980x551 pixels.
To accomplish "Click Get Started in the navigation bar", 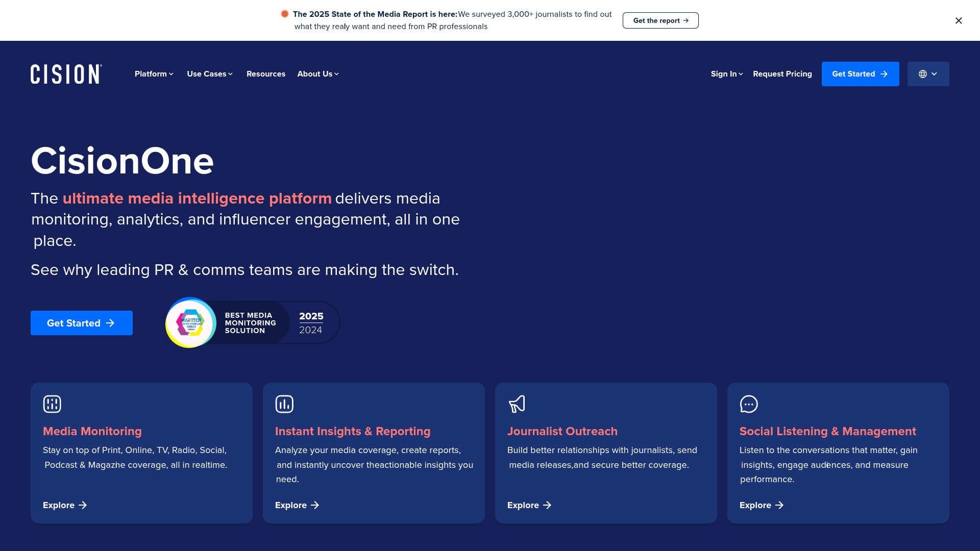I will (861, 74).
